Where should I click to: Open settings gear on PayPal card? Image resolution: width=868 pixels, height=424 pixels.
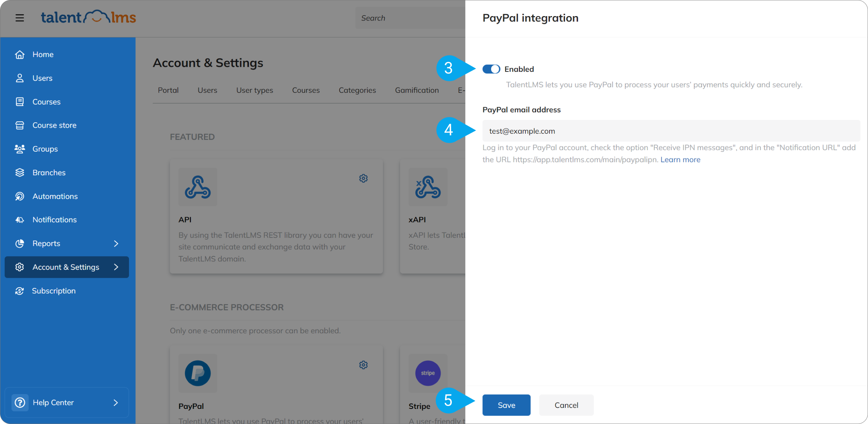pos(363,365)
